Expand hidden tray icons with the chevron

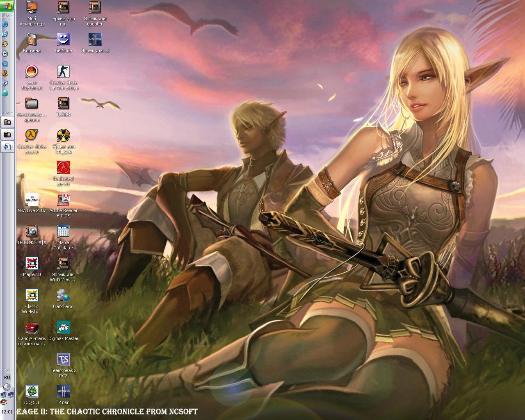pyautogui.click(x=7, y=387)
